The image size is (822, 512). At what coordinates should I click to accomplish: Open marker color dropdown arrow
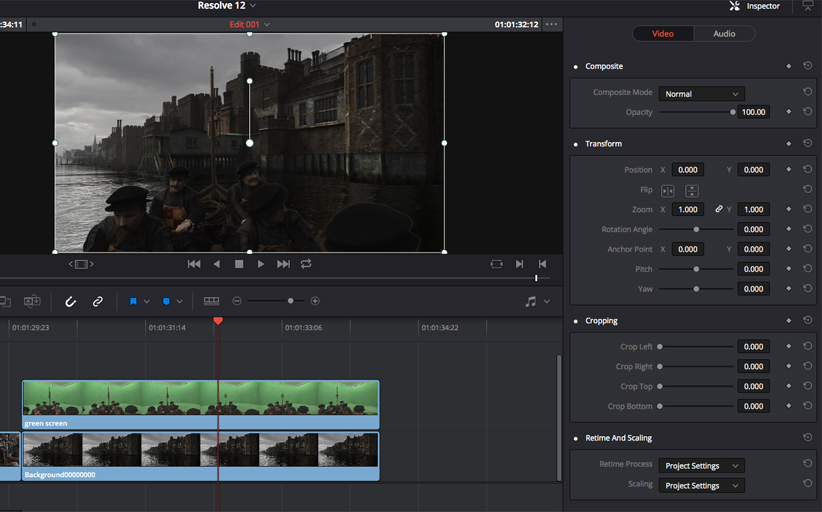tap(180, 301)
